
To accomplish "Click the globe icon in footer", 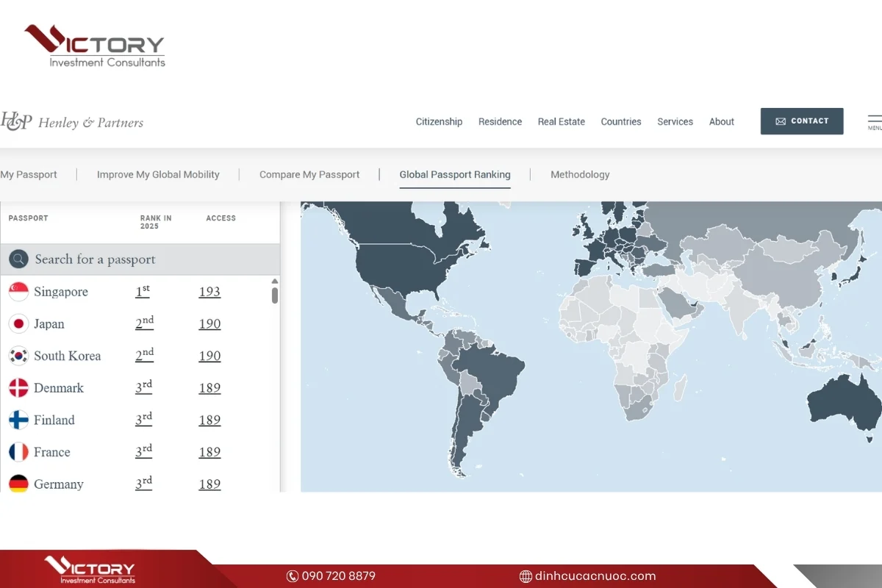I will pos(526,576).
